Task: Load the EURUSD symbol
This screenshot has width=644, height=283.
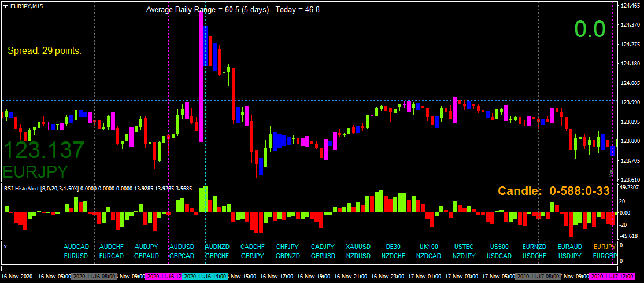Action: pyautogui.click(x=76, y=256)
